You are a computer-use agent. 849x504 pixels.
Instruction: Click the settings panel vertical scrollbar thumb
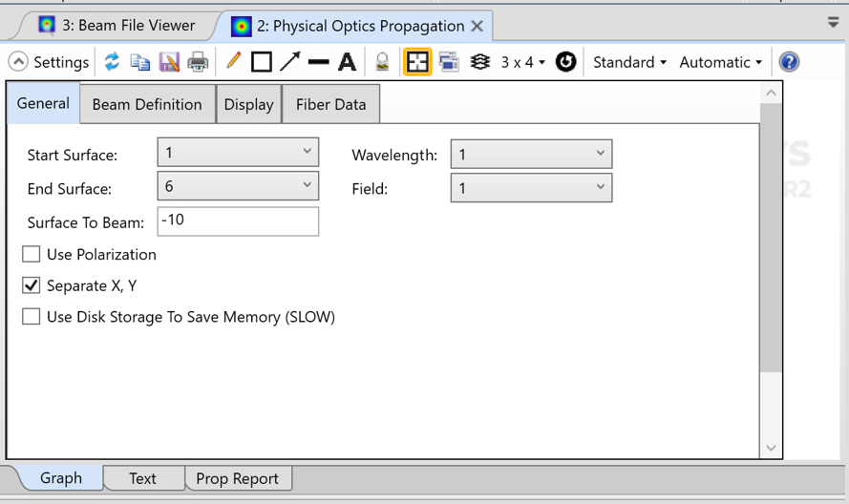tap(771, 238)
